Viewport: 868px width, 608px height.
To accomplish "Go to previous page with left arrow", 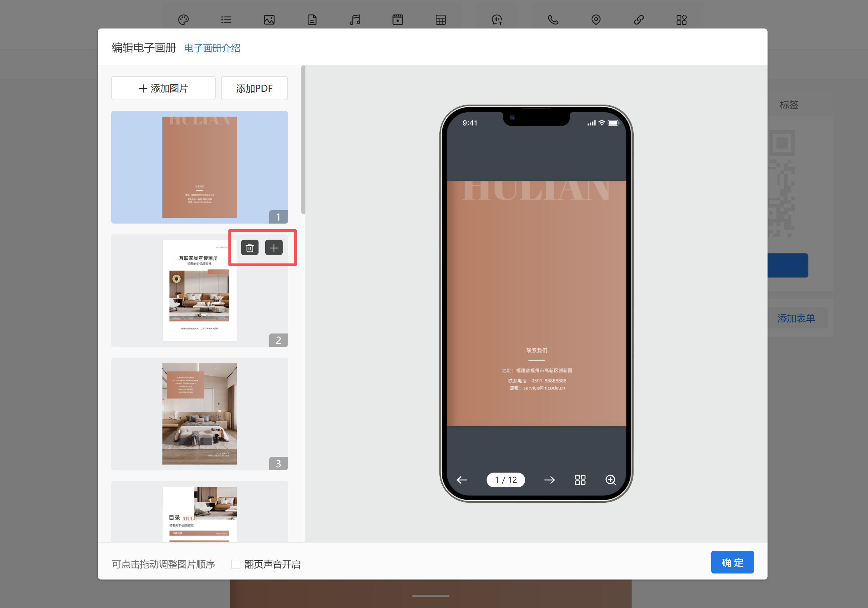I will (x=462, y=480).
